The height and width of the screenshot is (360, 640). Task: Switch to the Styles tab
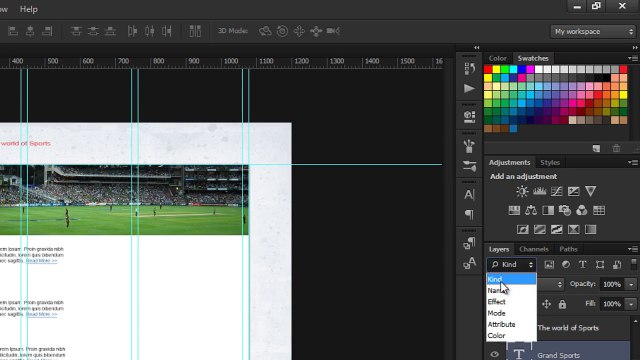point(550,162)
